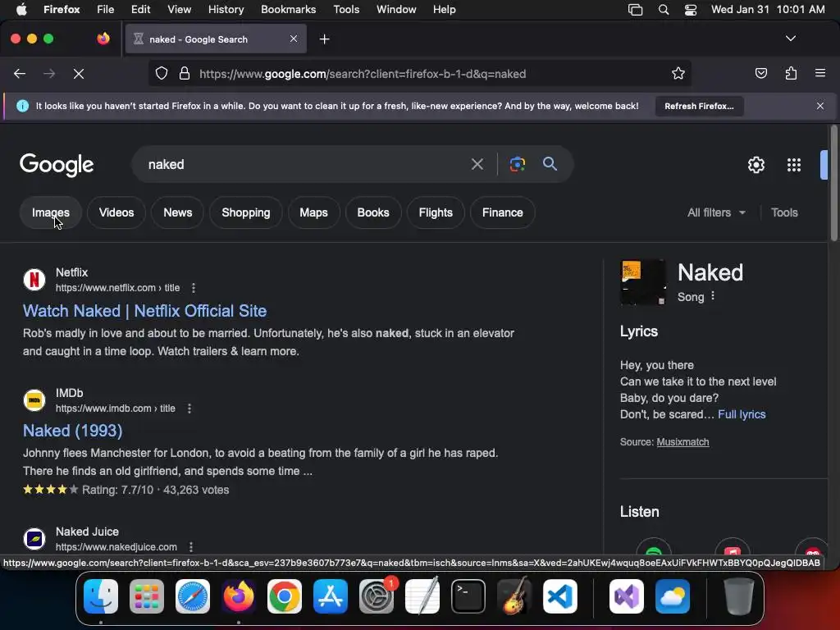Image resolution: width=840 pixels, height=630 pixels.
Task: Open more options for IMDb result
Action: [x=189, y=409]
